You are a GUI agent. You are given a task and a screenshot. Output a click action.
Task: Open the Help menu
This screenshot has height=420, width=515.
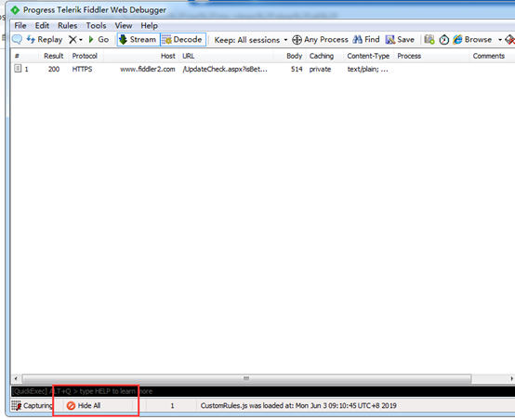point(149,26)
